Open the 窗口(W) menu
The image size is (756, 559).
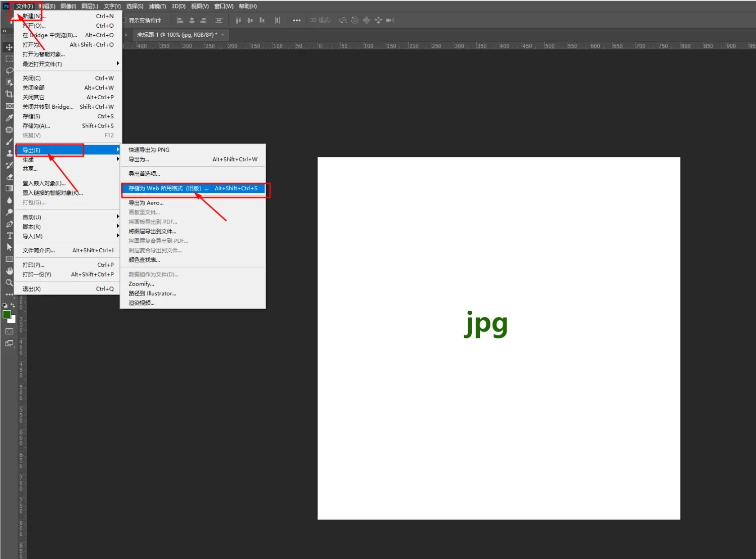pyautogui.click(x=224, y=6)
